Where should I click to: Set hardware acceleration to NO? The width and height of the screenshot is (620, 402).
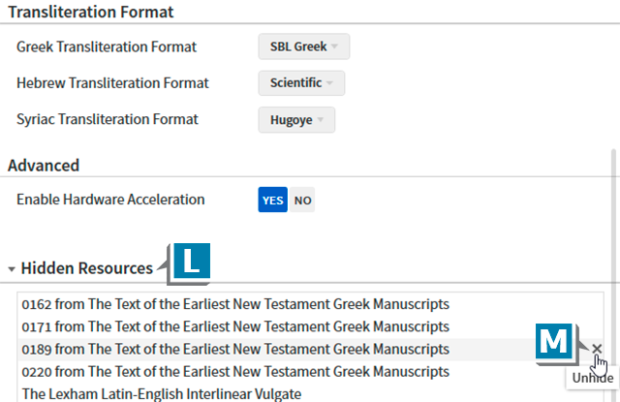pos(302,200)
